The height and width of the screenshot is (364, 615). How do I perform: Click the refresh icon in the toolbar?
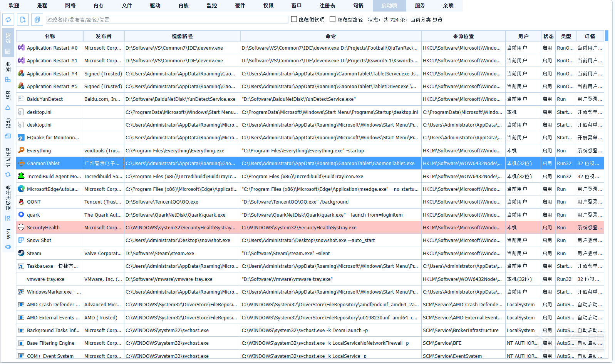point(8,20)
